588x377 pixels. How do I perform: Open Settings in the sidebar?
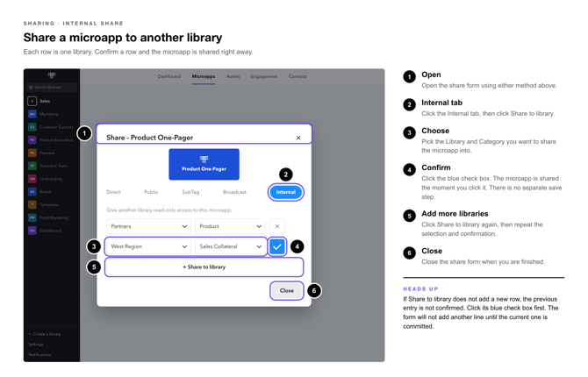(36, 345)
